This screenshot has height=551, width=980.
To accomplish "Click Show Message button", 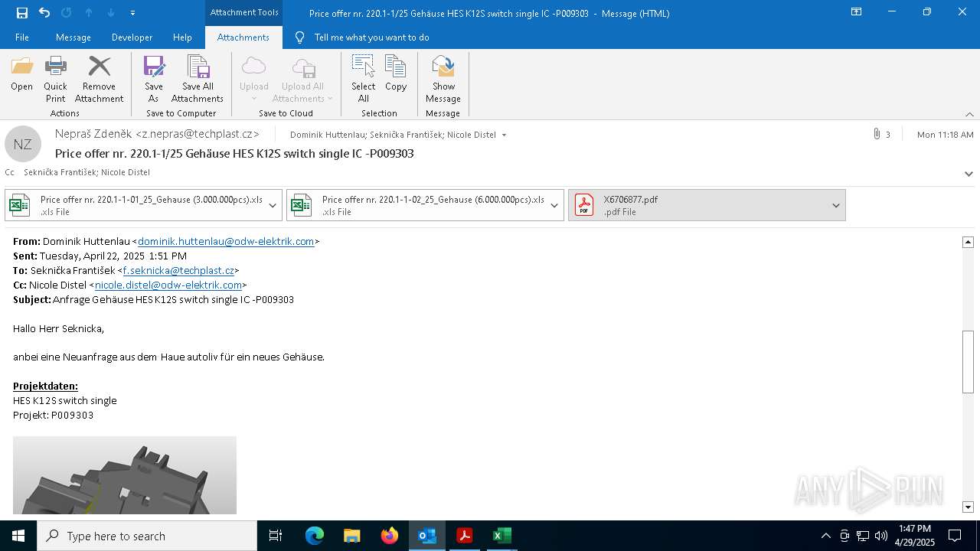I will 443,80.
